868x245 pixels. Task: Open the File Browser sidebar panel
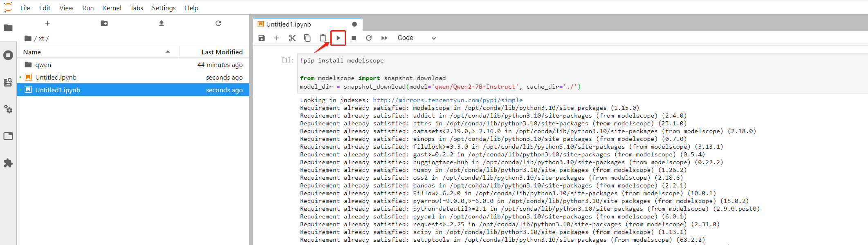pyautogui.click(x=8, y=28)
